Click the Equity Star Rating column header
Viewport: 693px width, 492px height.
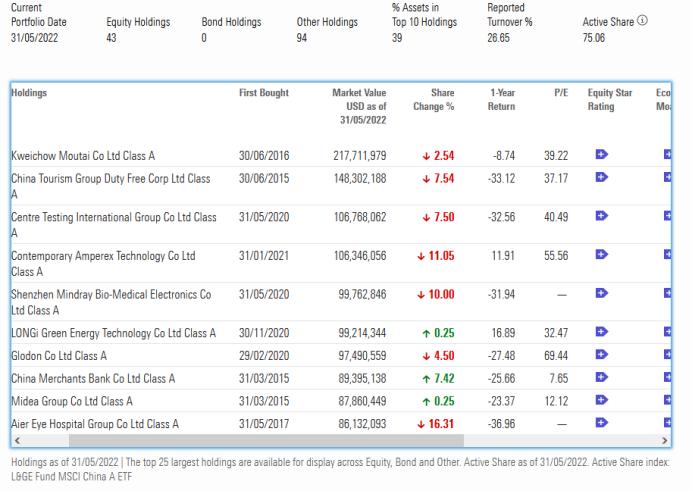(x=609, y=99)
